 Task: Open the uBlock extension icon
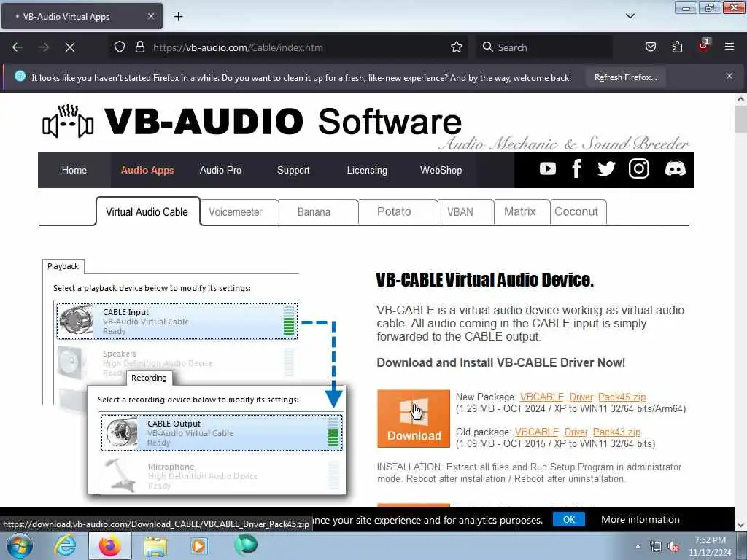point(704,46)
